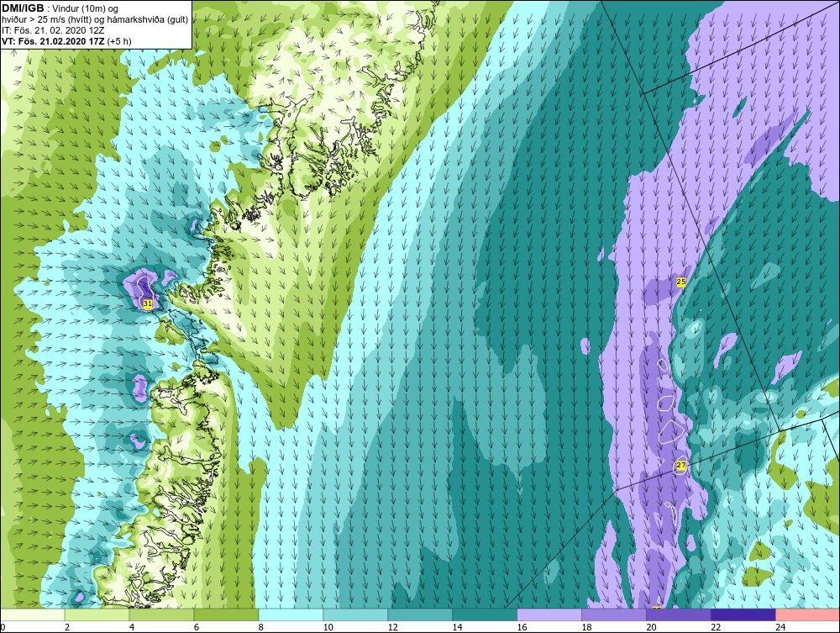Select the 20–22 m/s violet legend swatch
840x633 pixels.
click(x=678, y=615)
